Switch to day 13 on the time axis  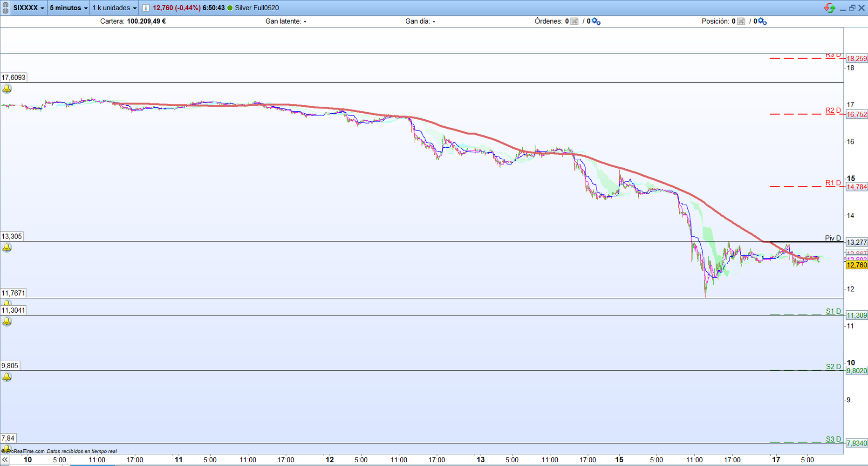point(480,460)
